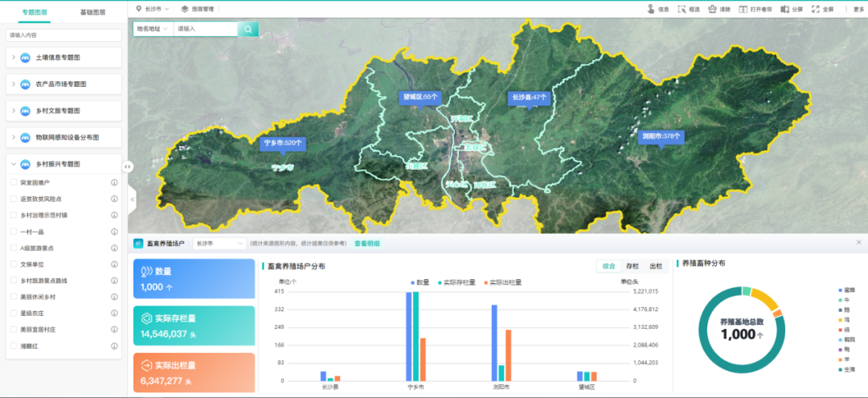
Task: Switch to the 基础图层 tab
Action: (93, 12)
